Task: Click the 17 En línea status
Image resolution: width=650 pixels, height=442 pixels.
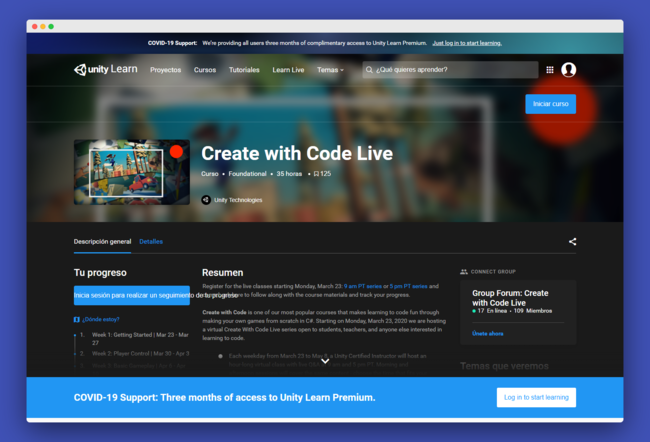Action: (x=492, y=311)
